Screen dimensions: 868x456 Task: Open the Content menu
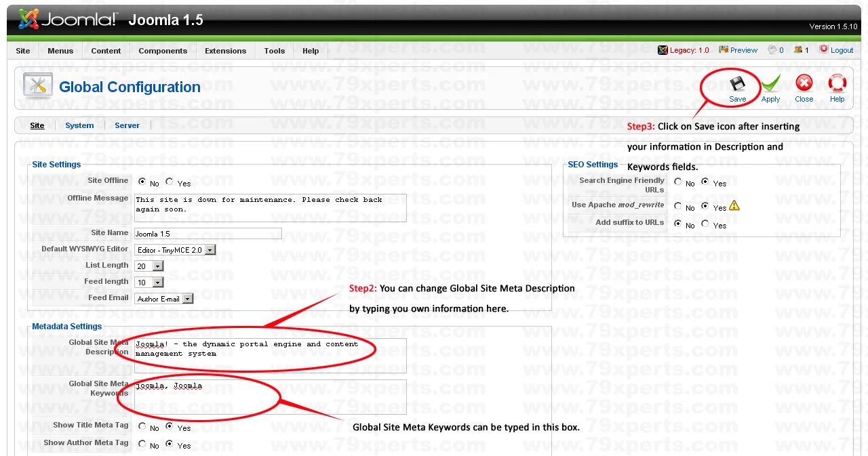[106, 51]
